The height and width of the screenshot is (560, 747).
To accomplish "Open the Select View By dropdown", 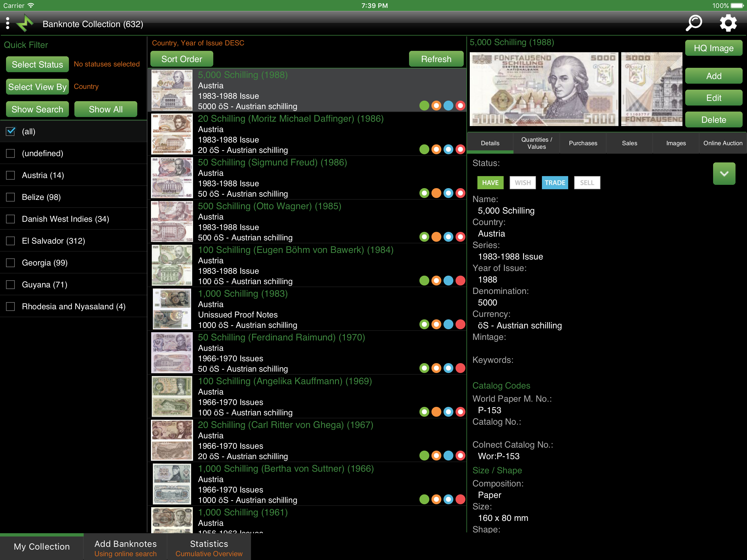I will pyautogui.click(x=37, y=87).
